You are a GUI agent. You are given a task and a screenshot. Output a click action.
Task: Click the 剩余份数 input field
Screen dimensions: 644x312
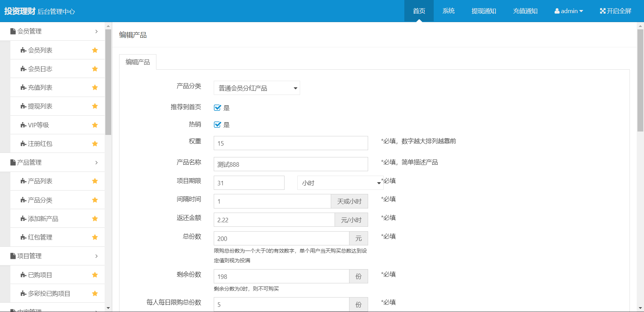point(281,276)
